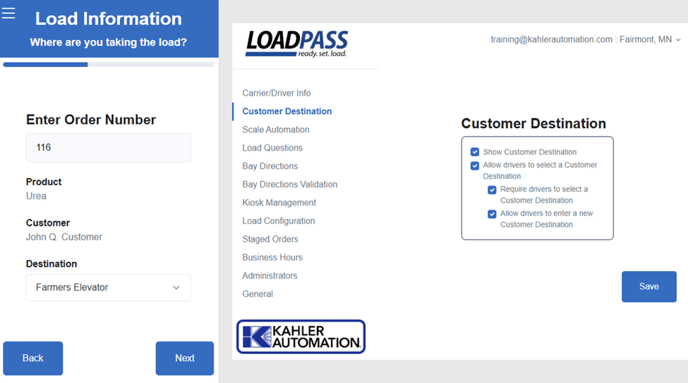Click the Next button
The image size is (688, 383).
[x=185, y=358]
